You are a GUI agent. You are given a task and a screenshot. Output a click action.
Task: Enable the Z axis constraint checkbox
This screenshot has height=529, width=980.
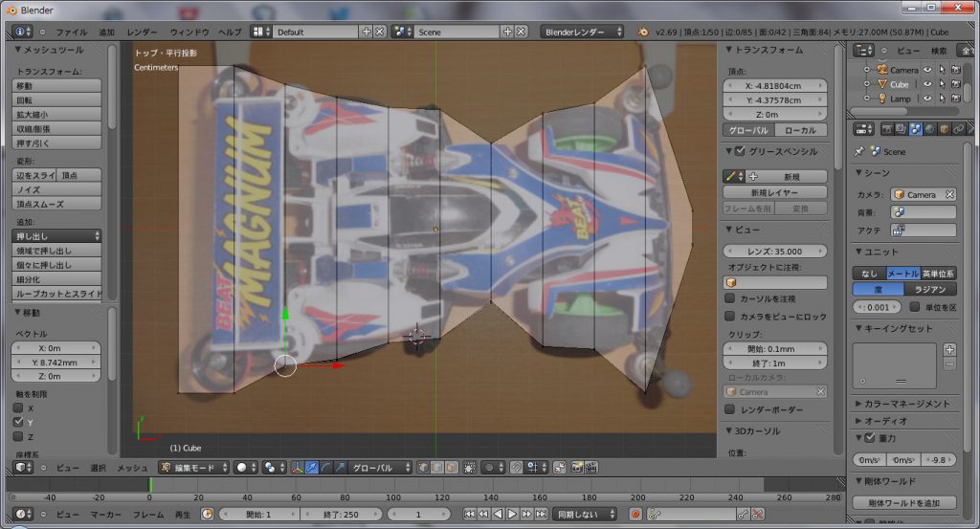18,436
